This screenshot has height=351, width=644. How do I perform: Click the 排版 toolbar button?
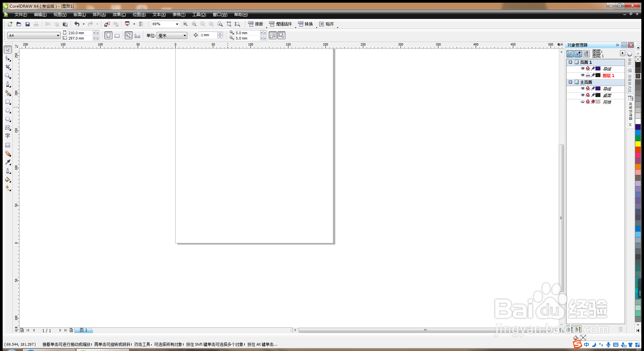click(255, 24)
